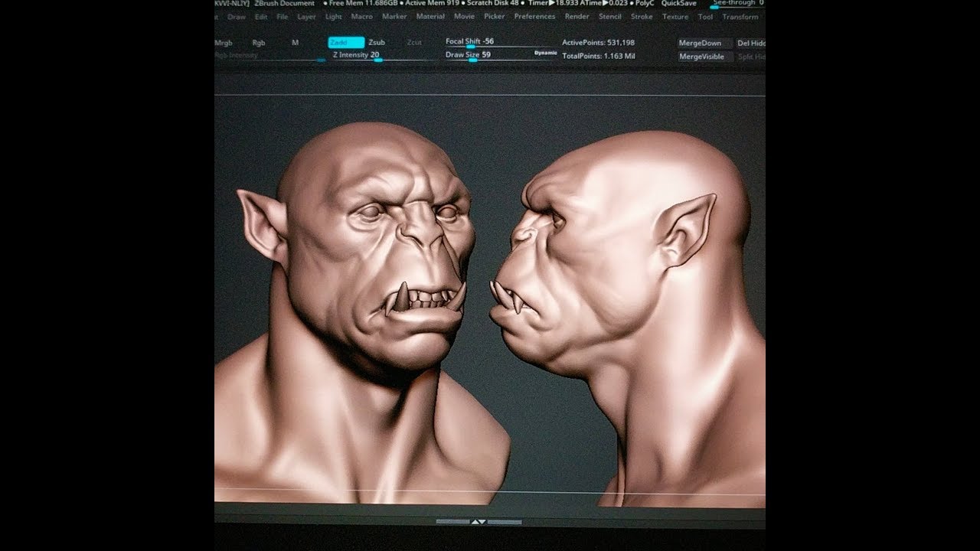Viewport: 980px width, 551px height.
Task: Open the Render menu
Action: pyautogui.click(x=577, y=17)
